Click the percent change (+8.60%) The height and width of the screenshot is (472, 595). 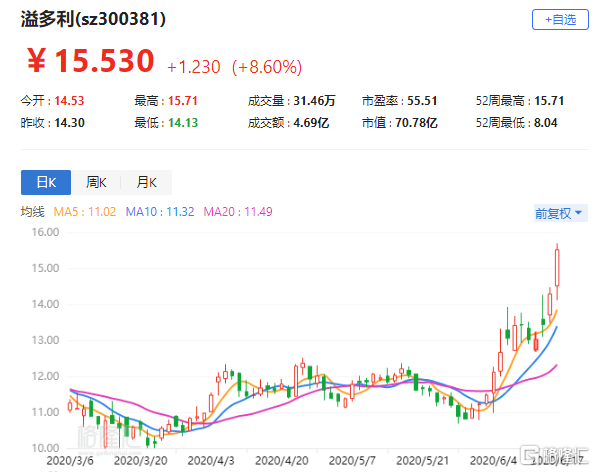click(x=267, y=67)
